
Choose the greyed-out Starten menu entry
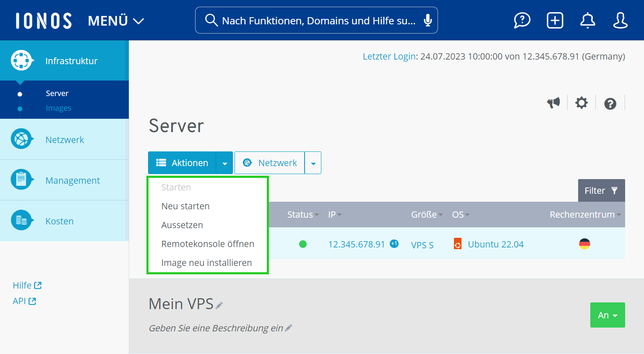point(176,187)
